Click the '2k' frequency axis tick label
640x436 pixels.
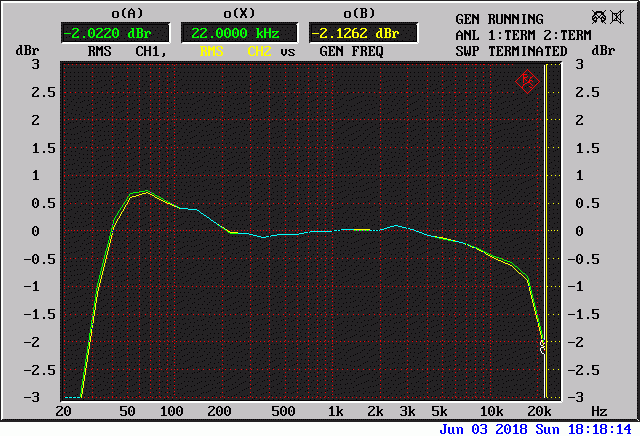(x=375, y=411)
